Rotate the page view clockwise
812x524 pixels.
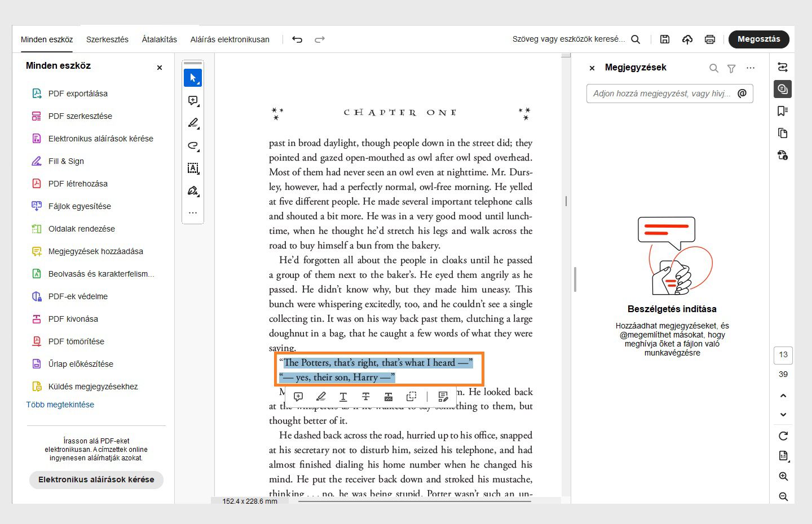click(783, 436)
